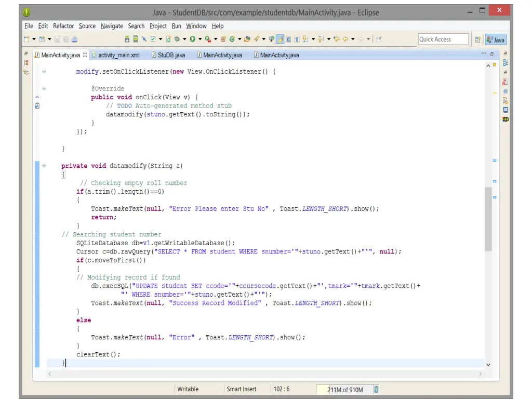Collapse fold marker beside datamodify method
This screenshot has width=532, height=399.
point(44,166)
